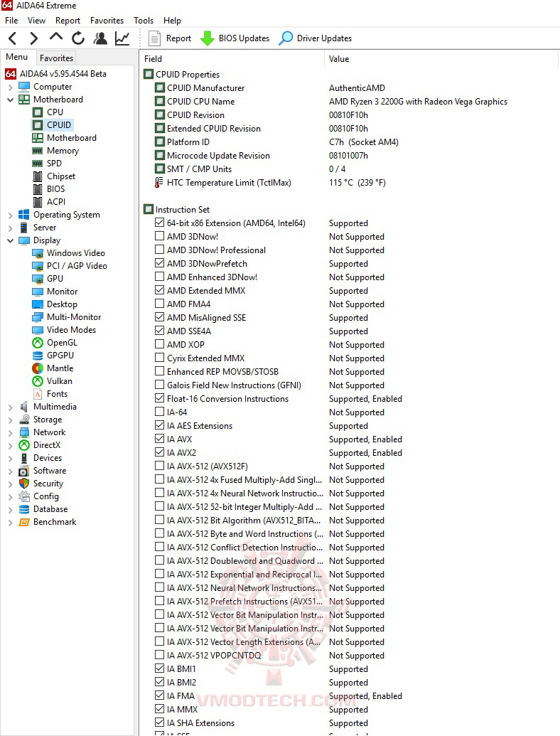560x736 pixels.
Task: Expand the Server tree node
Action: point(11,228)
